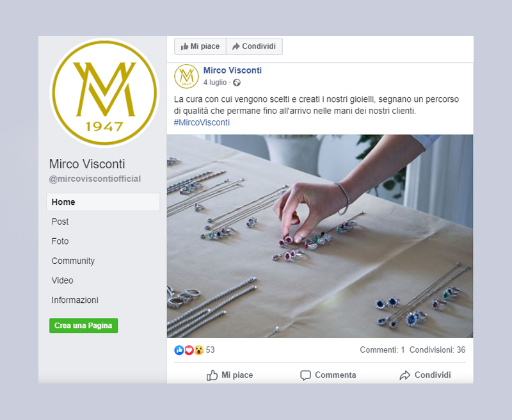Like the post with bottom Mi piace

coord(230,375)
